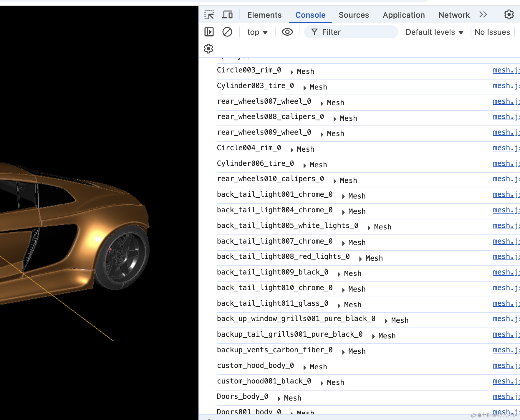Toggle the device toolbar icon
Image resolution: width=520 pixels, height=420 pixels.
(x=227, y=15)
